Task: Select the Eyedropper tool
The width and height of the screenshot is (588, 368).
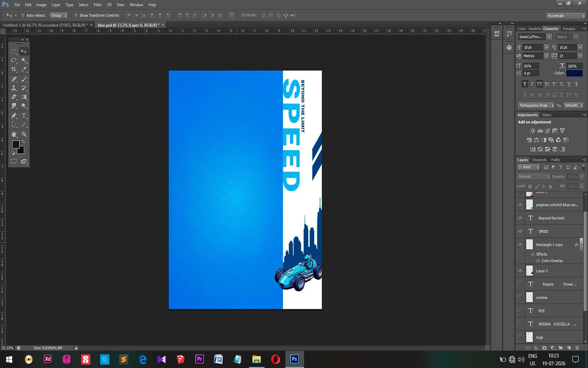Action: pos(24,69)
